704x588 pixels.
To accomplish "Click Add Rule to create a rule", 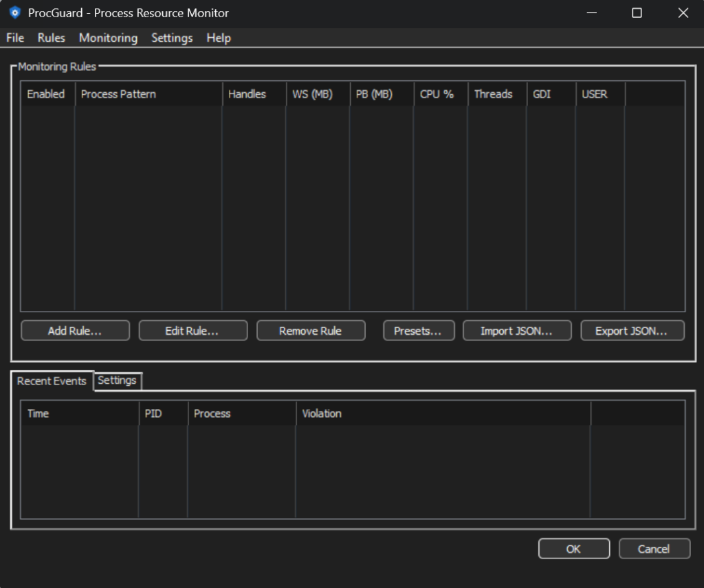I will (x=74, y=330).
